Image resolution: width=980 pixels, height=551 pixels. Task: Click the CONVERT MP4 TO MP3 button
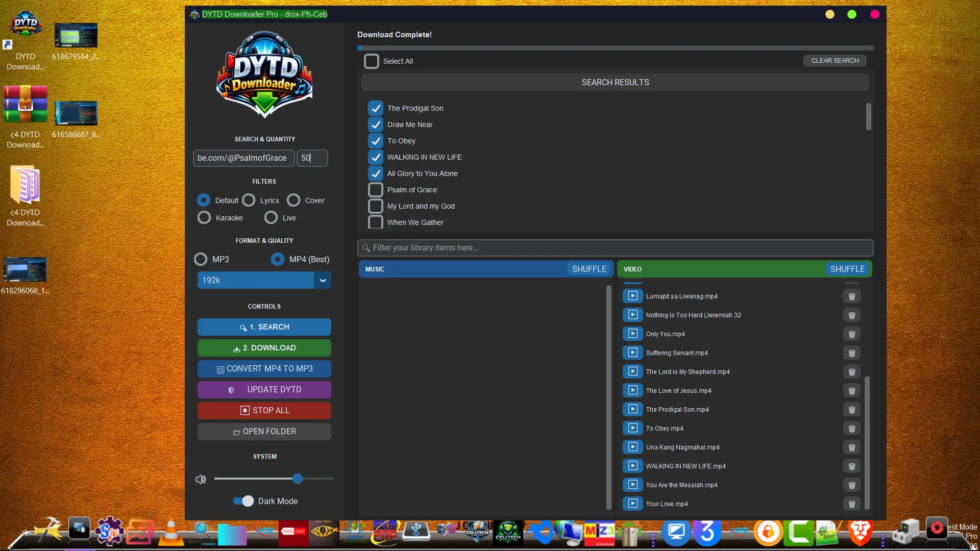(x=264, y=369)
